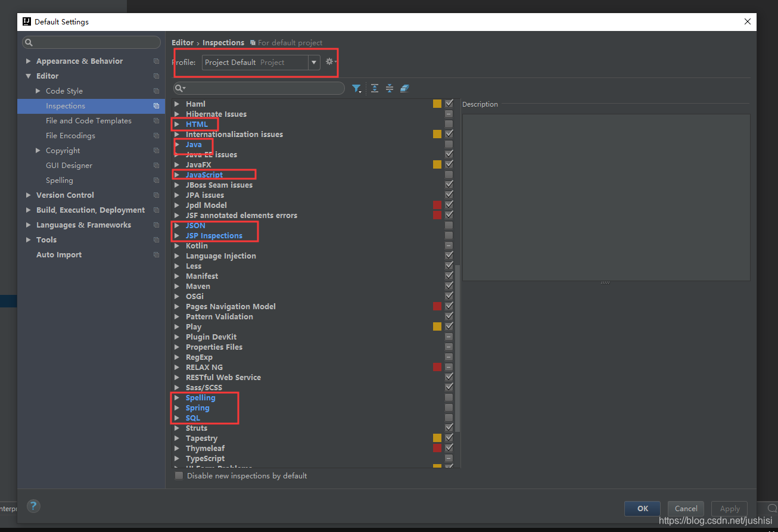778x532 pixels.
Task: Click the project-level icon beside File Encodings
Action: tap(156, 136)
